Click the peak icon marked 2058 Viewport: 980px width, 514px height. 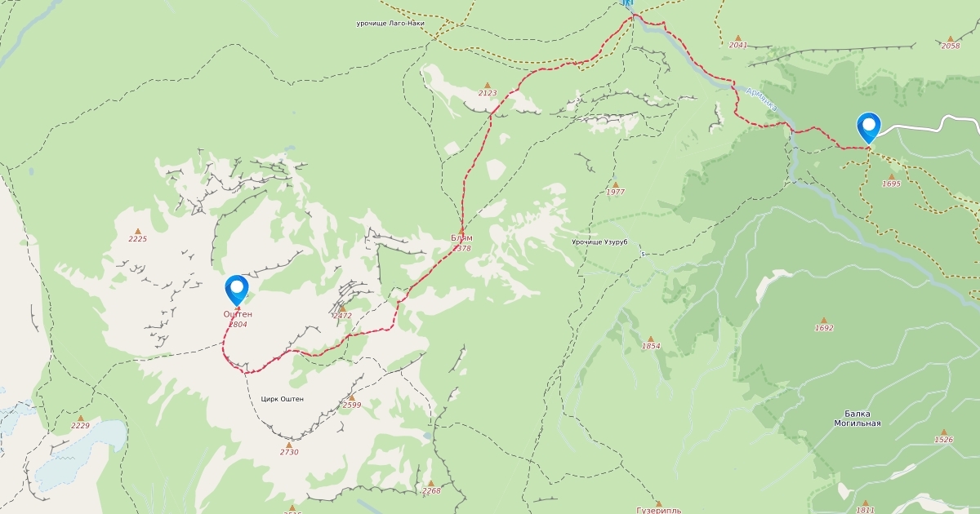tap(950, 38)
